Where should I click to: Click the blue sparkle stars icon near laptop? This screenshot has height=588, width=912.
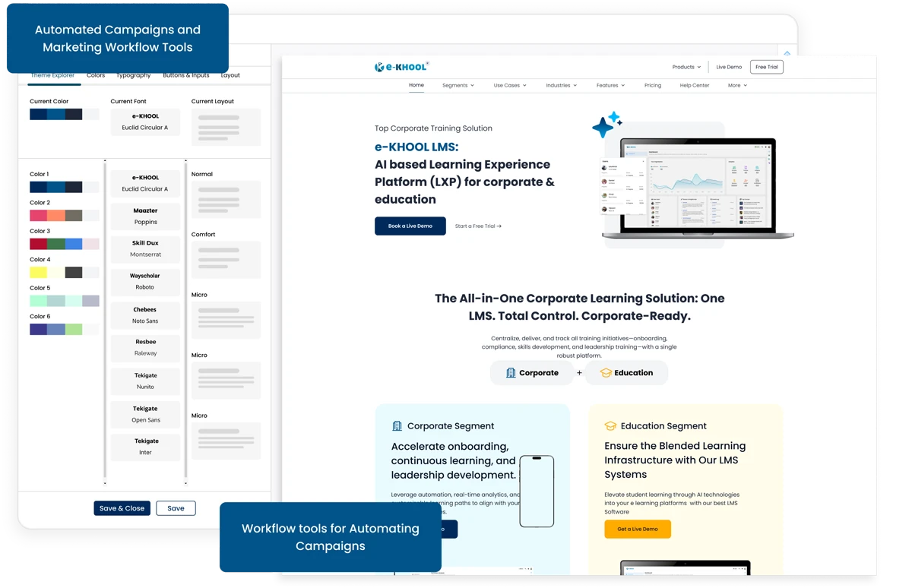[607, 125]
